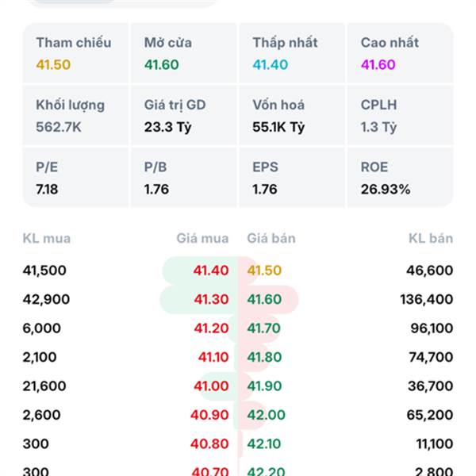Select ask price 41.80
Viewport: 476px width, 476px height.
pyautogui.click(x=264, y=357)
